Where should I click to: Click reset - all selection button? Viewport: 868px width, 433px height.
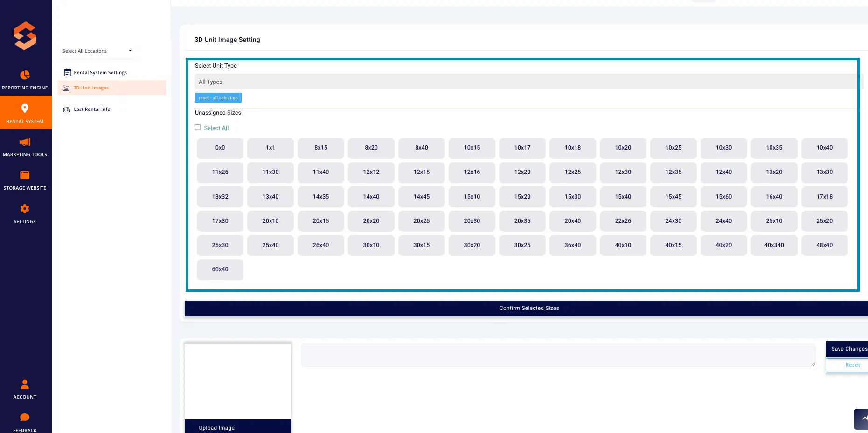(218, 98)
